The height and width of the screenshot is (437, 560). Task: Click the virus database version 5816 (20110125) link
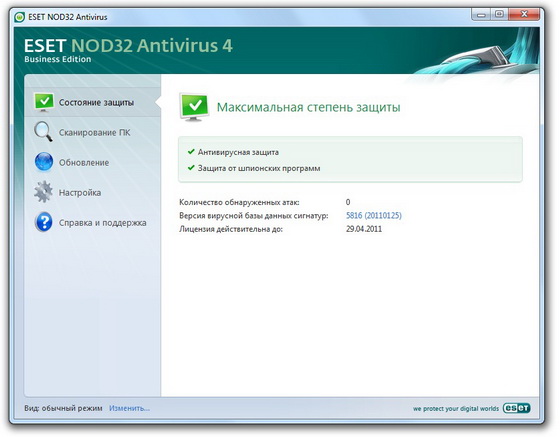[x=374, y=215]
